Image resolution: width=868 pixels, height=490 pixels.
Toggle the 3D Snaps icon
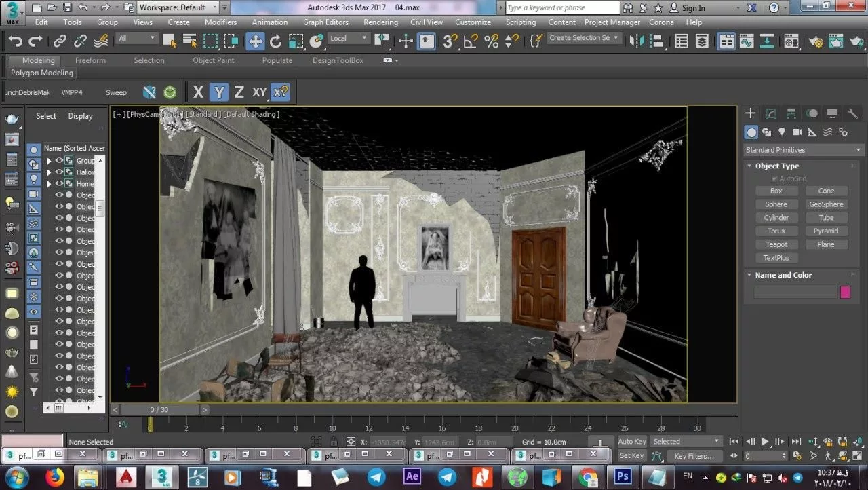(450, 41)
